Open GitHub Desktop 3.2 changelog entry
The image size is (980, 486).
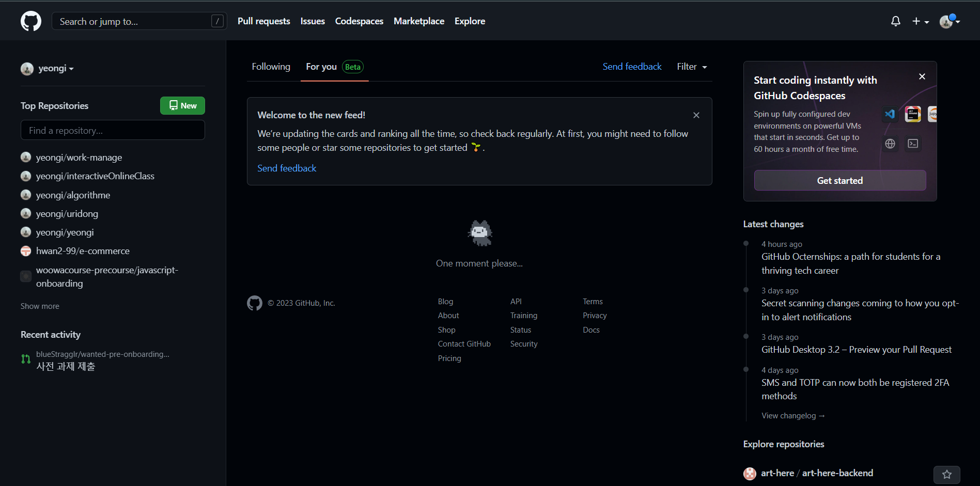[856, 350]
